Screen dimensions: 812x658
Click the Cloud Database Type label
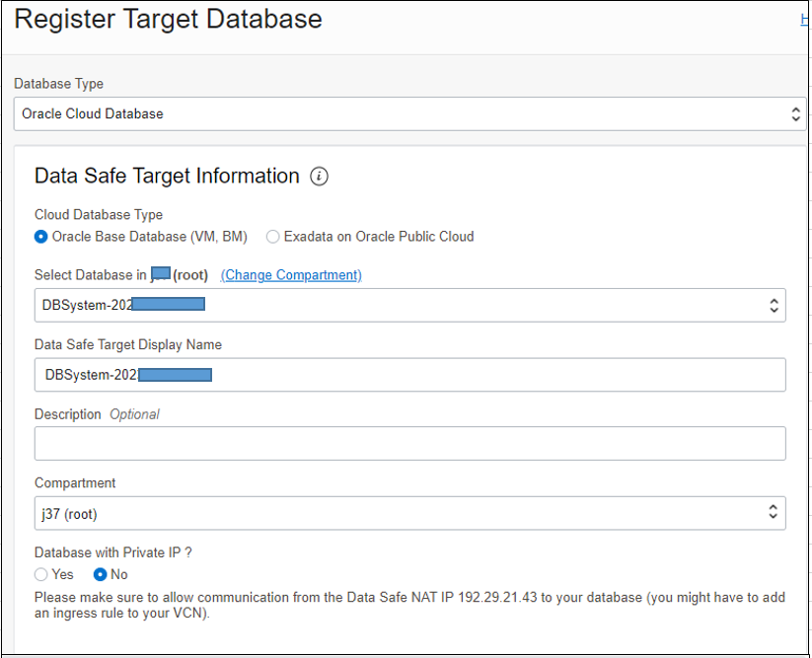point(99,215)
